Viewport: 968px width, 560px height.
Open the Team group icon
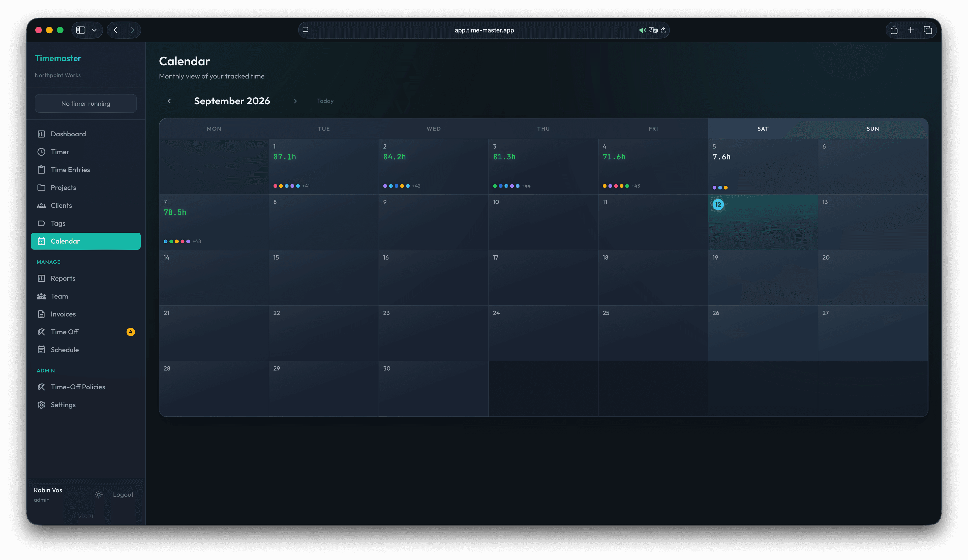pos(41,296)
